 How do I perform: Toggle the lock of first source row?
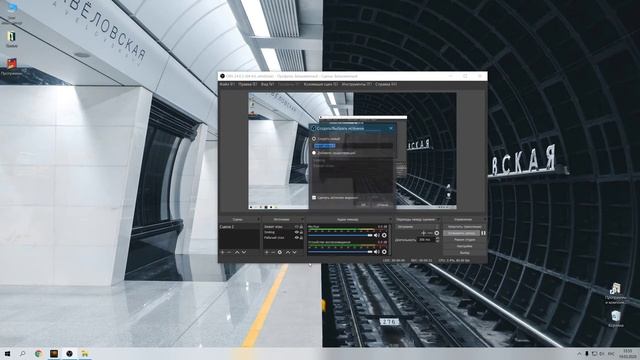tap(302, 227)
